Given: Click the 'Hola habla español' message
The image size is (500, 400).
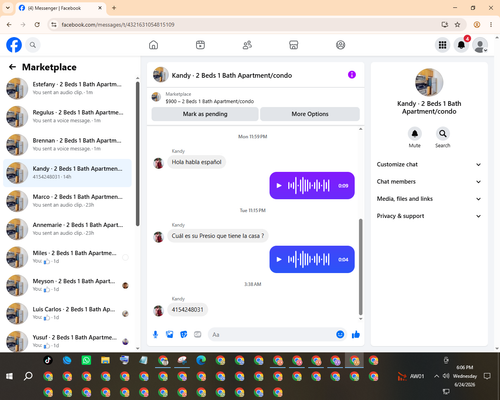Looking at the screenshot, I should click(196, 162).
